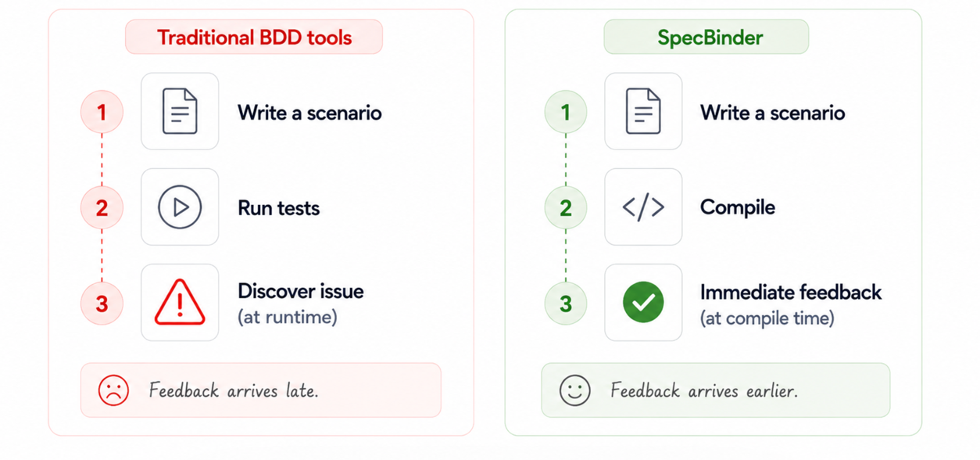Click the SpecBinder header label
Image resolution: width=980 pixels, height=460 pixels.
point(706,37)
